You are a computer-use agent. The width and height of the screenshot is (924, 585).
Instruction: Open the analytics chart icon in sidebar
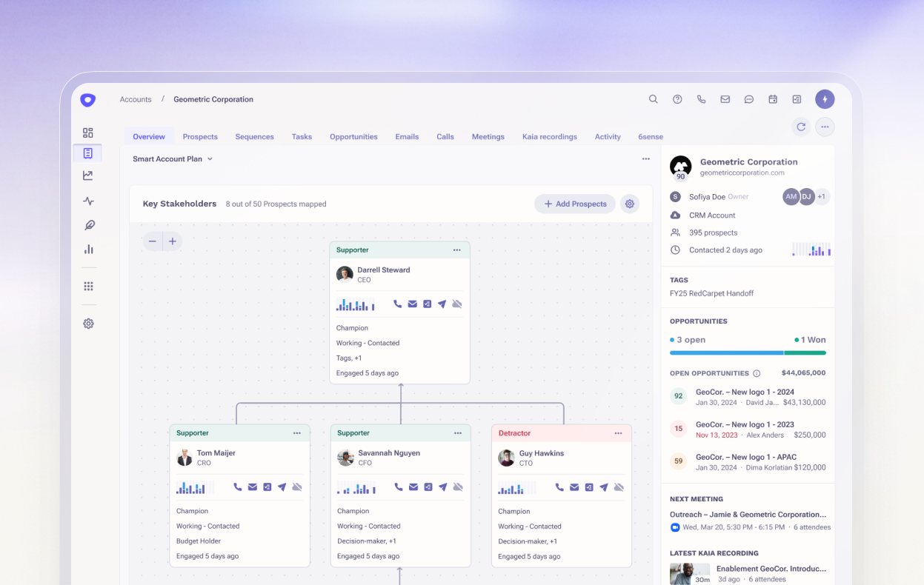point(88,250)
